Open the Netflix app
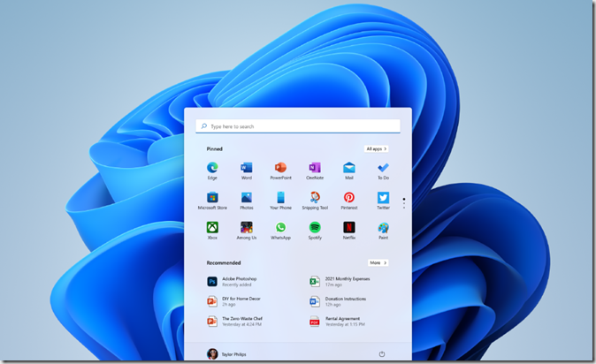Image resolution: width=596 pixels, height=364 pixels. 349,228
